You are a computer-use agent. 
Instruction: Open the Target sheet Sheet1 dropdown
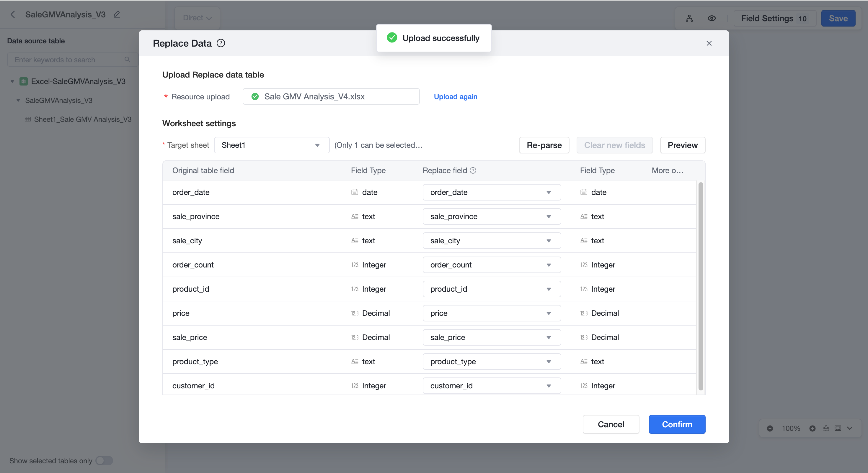pos(272,145)
